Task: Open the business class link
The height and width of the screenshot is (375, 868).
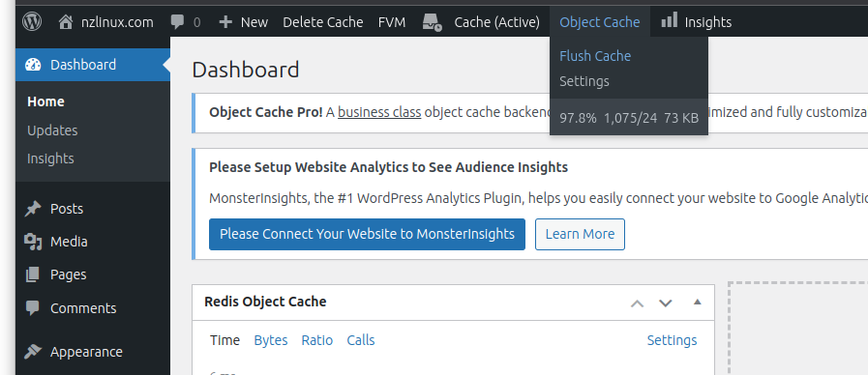Action: pyautogui.click(x=379, y=112)
